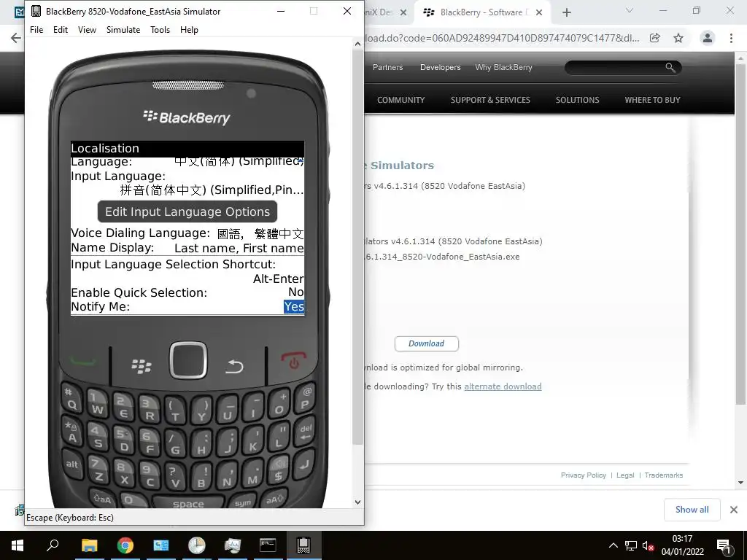Image resolution: width=747 pixels, height=560 pixels.
Task: Click the volume icon in system tray
Action: point(648,545)
